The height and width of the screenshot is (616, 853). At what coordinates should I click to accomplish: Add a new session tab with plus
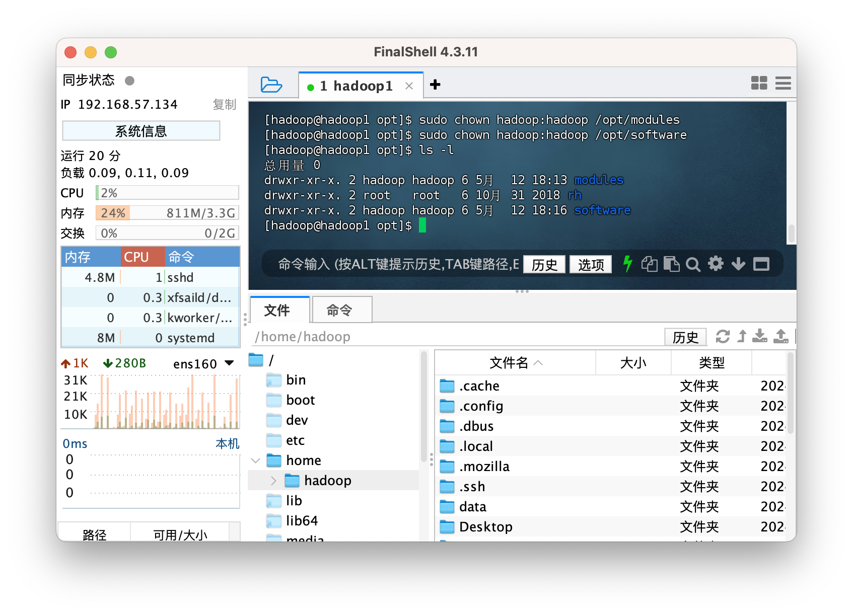pyautogui.click(x=435, y=85)
